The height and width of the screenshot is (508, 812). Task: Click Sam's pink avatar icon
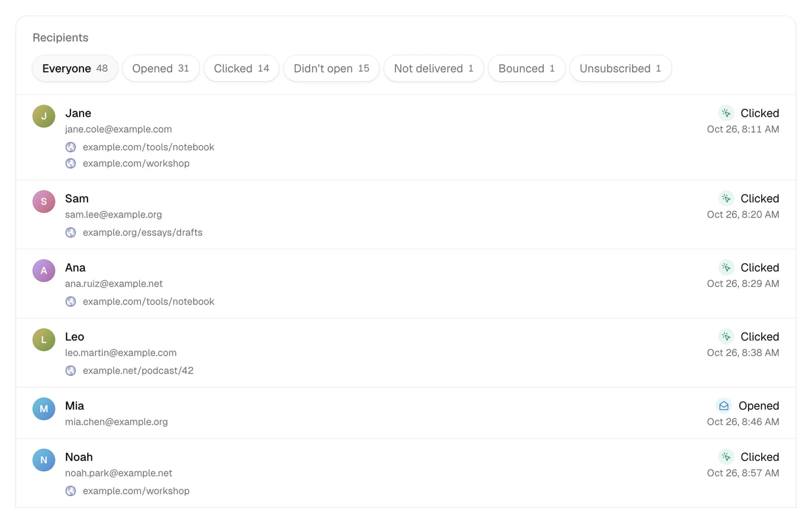pos(44,202)
